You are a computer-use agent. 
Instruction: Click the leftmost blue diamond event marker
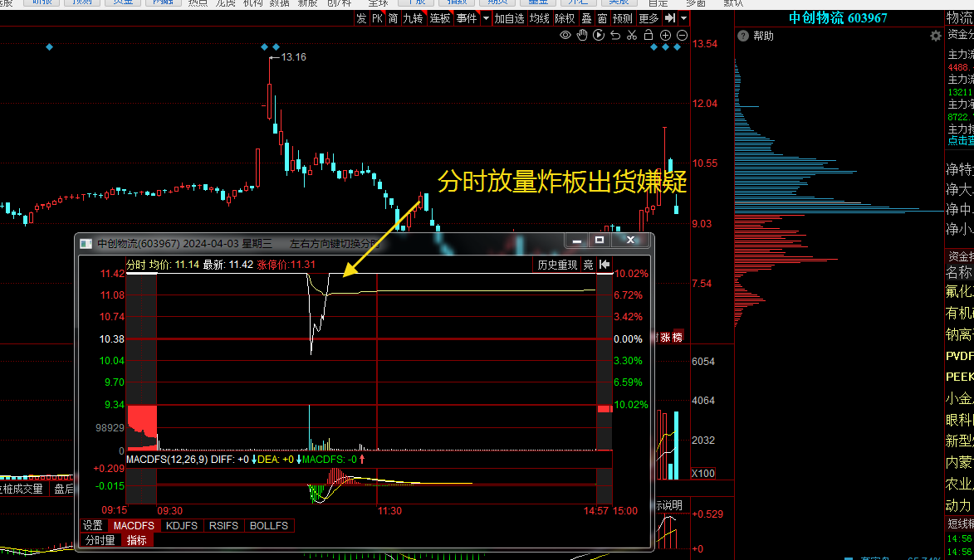(x=49, y=46)
